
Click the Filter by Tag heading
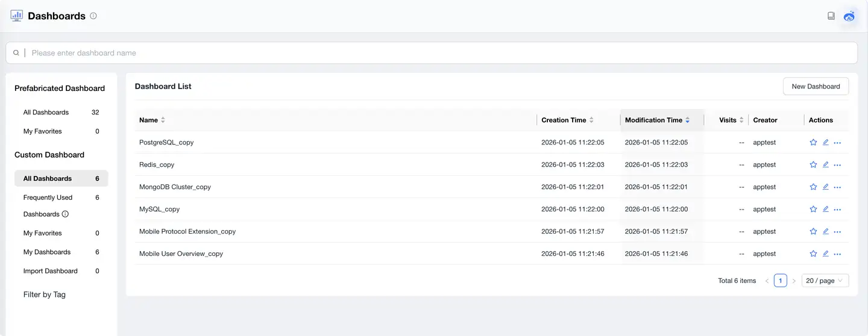click(45, 294)
